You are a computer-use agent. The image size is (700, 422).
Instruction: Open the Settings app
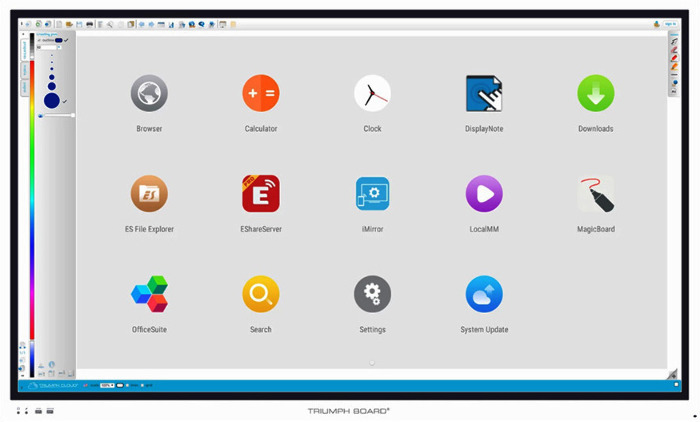click(372, 294)
